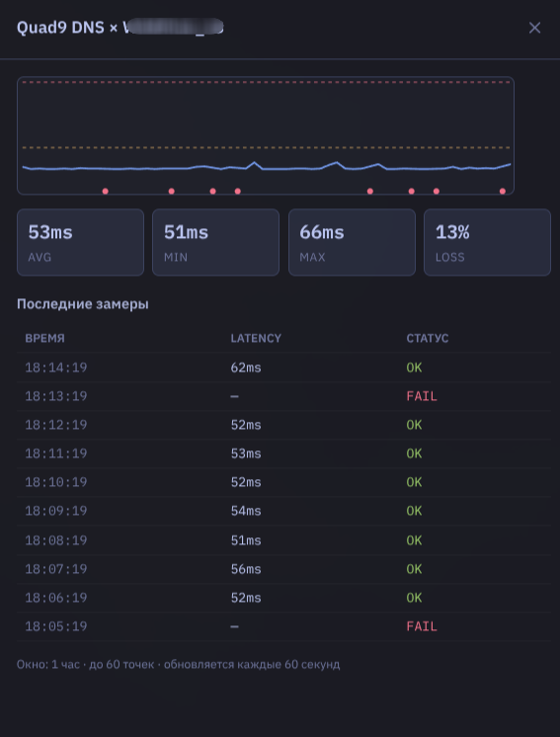
Task: Select the 66ms MAX stat card
Action: tap(352, 242)
